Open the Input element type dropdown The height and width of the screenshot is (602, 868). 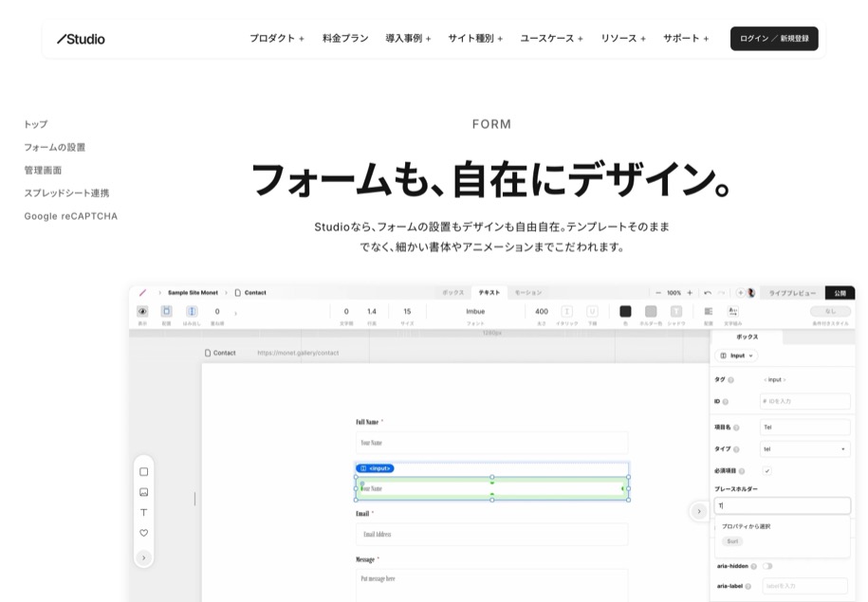tap(736, 356)
